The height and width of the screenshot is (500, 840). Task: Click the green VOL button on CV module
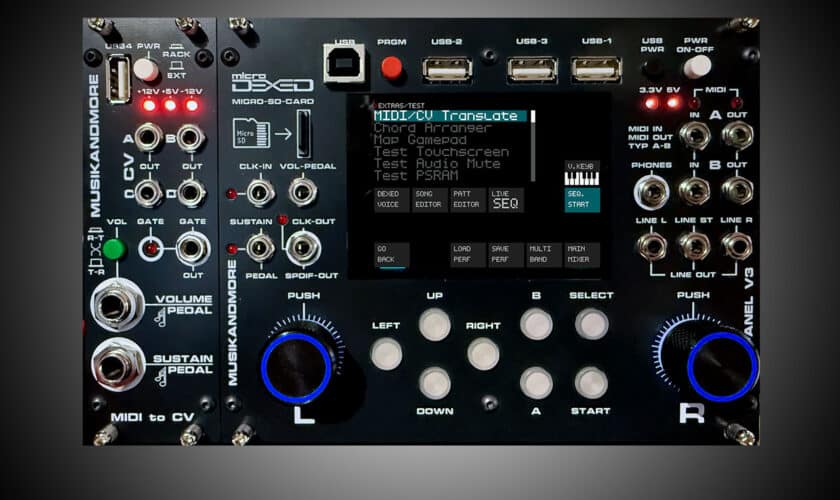coord(114,249)
